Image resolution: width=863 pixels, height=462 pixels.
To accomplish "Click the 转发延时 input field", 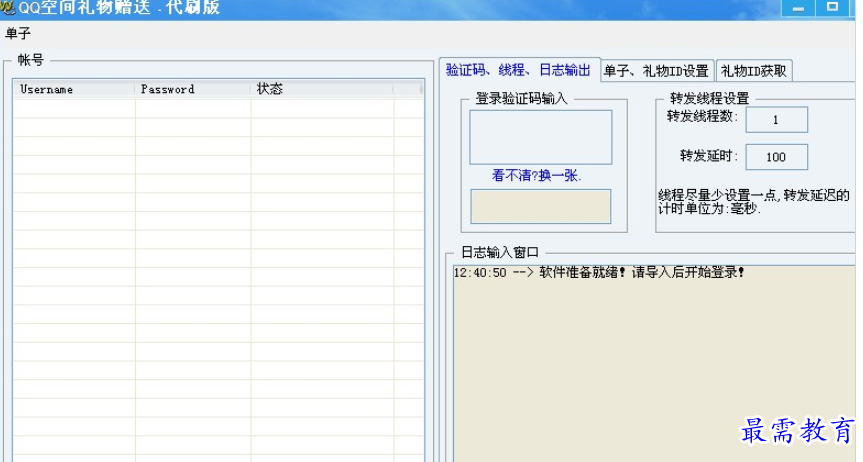I will point(777,157).
